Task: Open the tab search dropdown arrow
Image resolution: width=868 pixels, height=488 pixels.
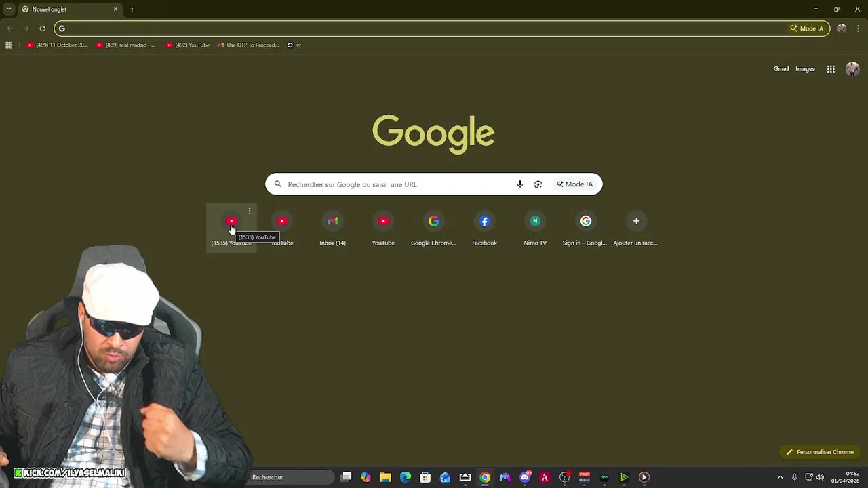Action: click(9, 9)
